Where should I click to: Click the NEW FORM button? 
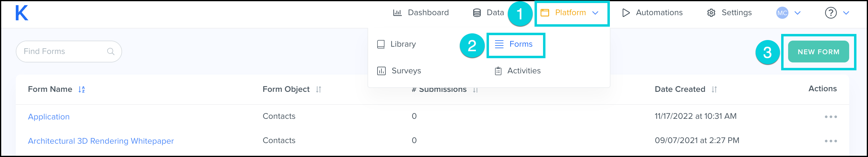[x=818, y=52]
